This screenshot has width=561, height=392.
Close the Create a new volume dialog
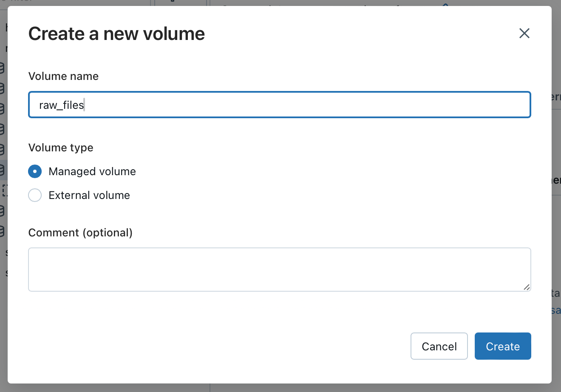[x=524, y=33]
